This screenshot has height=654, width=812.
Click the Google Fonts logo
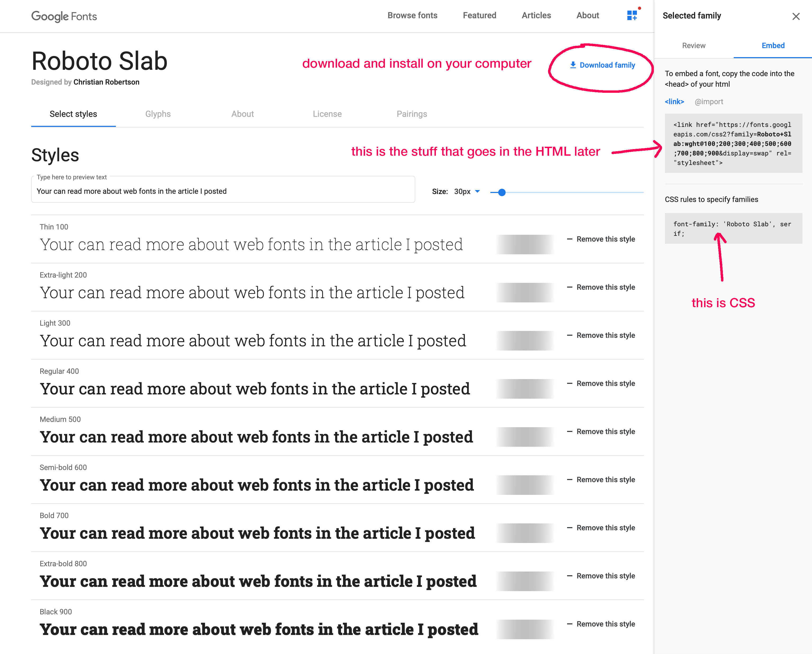(64, 16)
